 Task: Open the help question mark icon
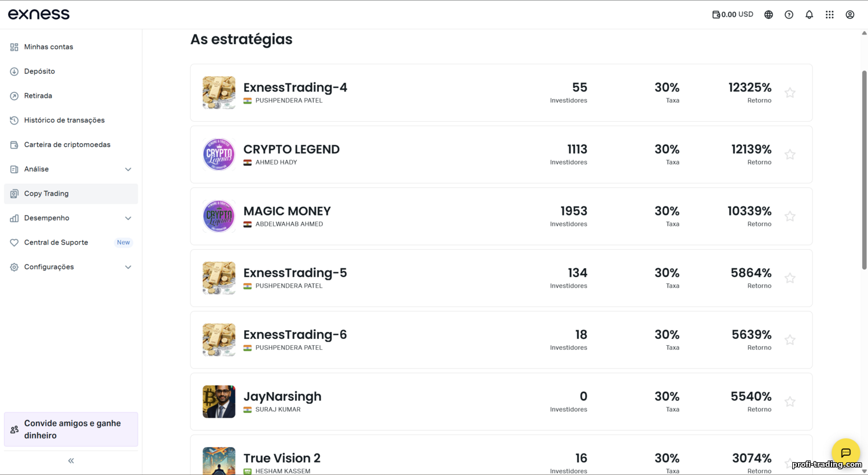(789, 14)
